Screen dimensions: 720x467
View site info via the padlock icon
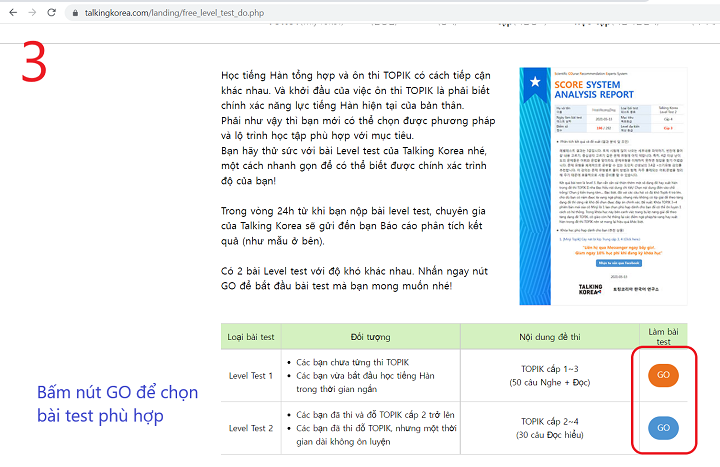[x=75, y=13]
